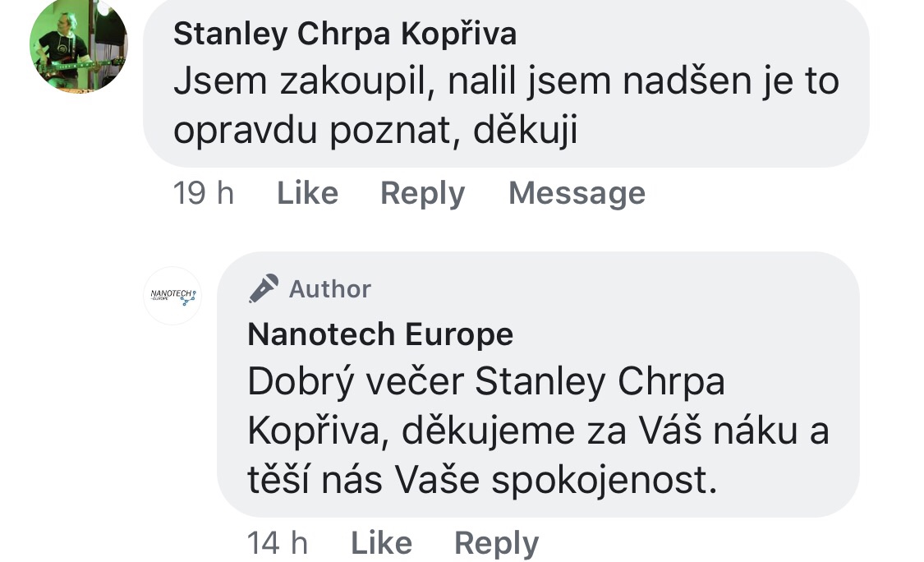Message Stanley via the Message button

click(x=577, y=193)
